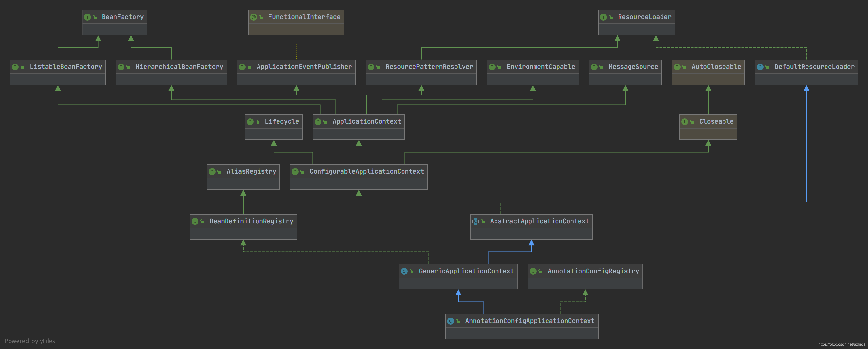
Task: Select the DefaultResourceLoader node label
Action: [x=815, y=67]
